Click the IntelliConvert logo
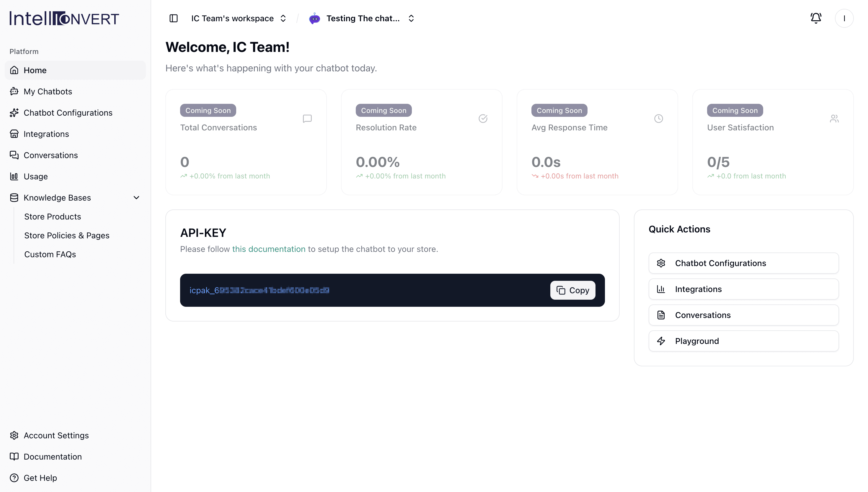The width and height of the screenshot is (868, 492). 64,18
